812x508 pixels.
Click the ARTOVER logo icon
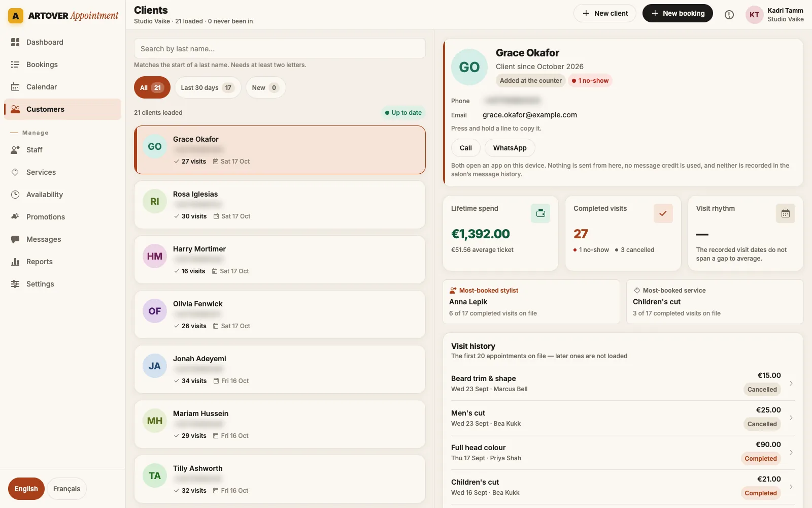(x=16, y=16)
